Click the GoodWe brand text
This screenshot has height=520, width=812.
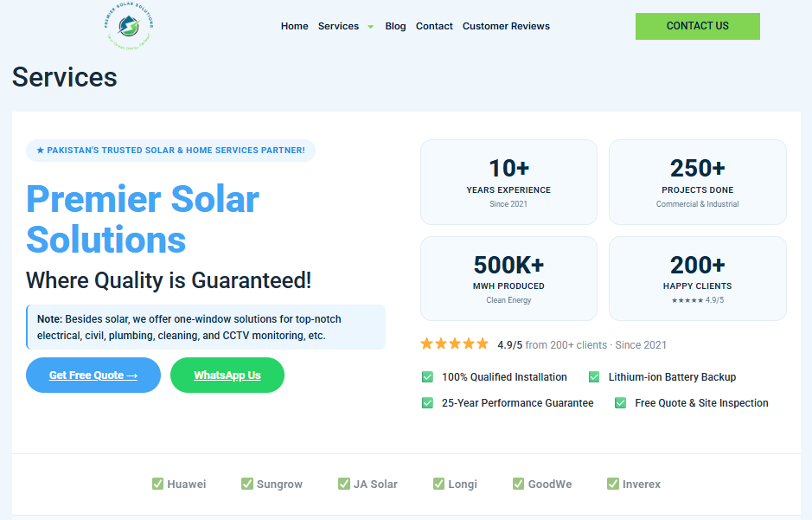[550, 485]
